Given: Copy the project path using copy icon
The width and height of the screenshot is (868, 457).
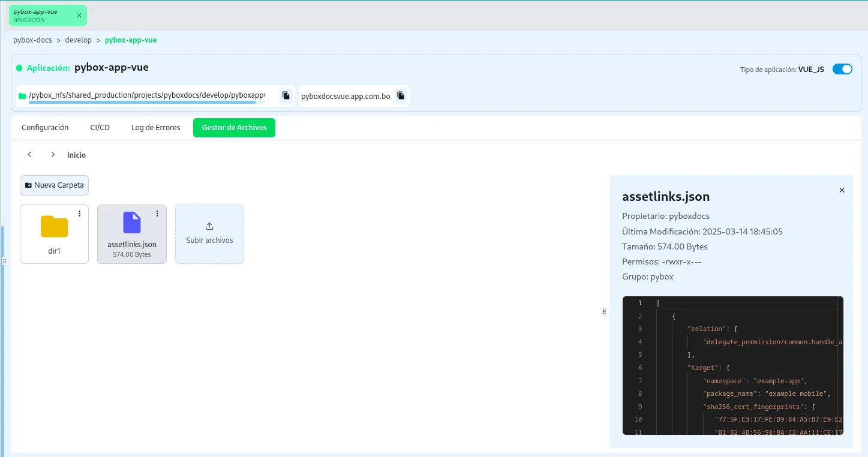Looking at the screenshot, I should [286, 95].
